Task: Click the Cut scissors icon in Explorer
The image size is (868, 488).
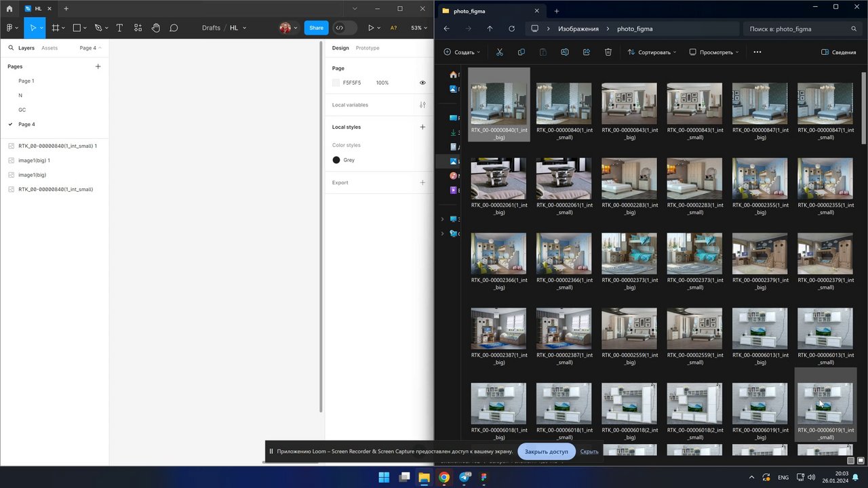Action: [x=499, y=52]
